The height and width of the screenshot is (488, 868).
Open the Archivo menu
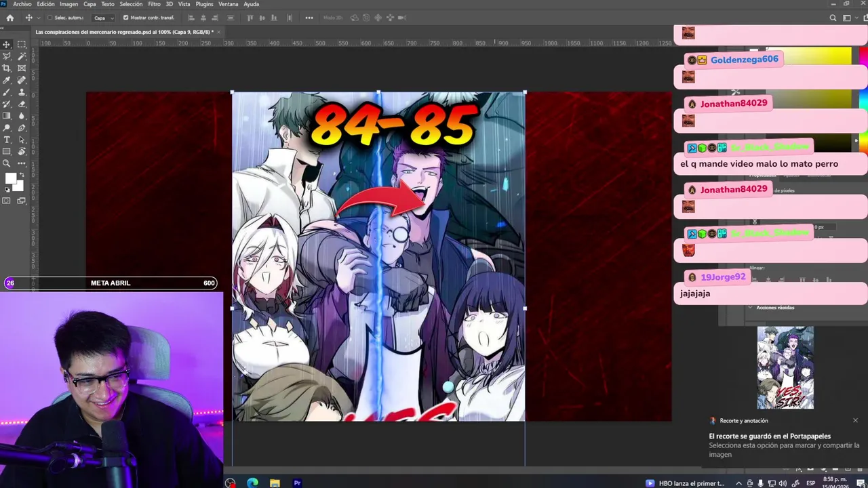(22, 4)
